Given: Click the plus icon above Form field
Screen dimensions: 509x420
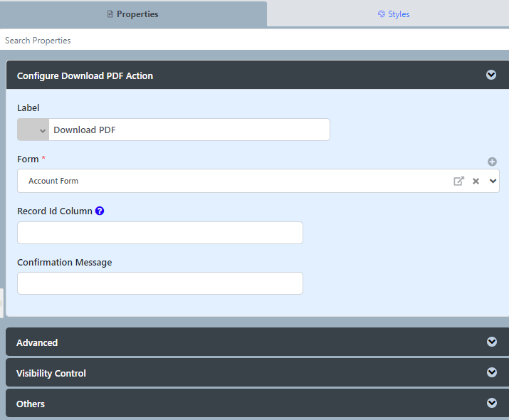Looking at the screenshot, I should pyautogui.click(x=492, y=162).
